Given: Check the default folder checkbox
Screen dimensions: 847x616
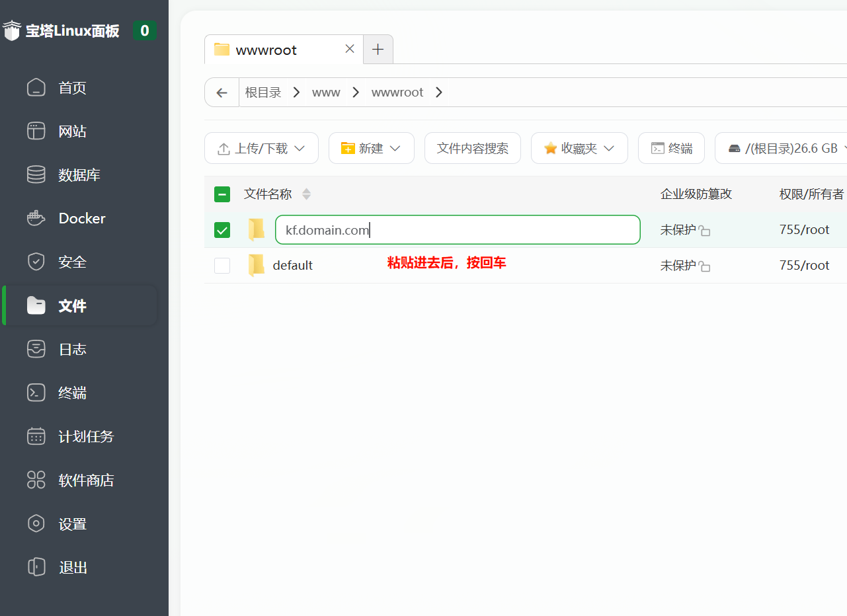Looking at the screenshot, I should pyautogui.click(x=222, y=266).
